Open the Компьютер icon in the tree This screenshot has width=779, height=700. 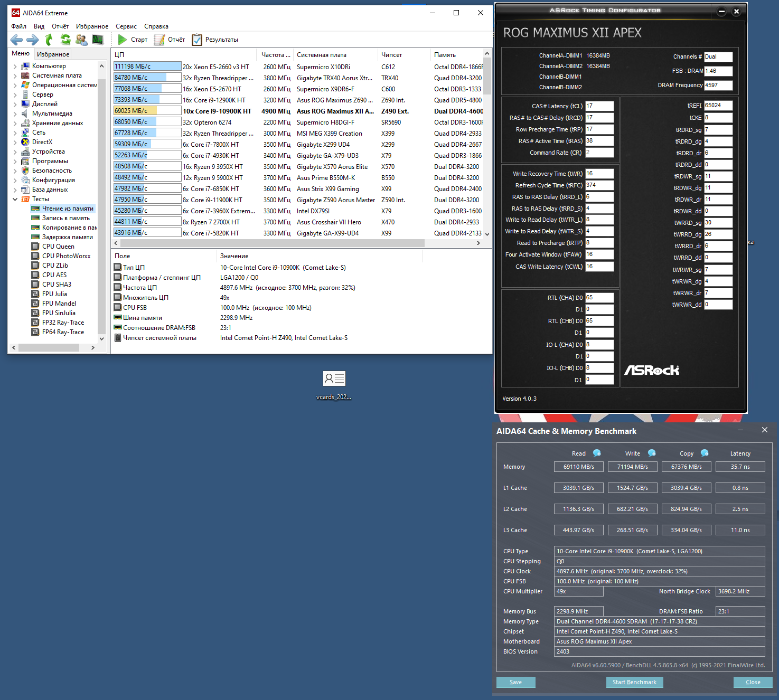click(25, 66)
